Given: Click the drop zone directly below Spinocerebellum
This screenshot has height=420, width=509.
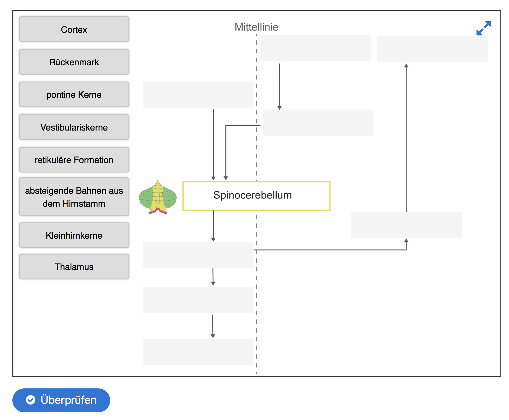Looking at the screenshot, I should [198, 255].
